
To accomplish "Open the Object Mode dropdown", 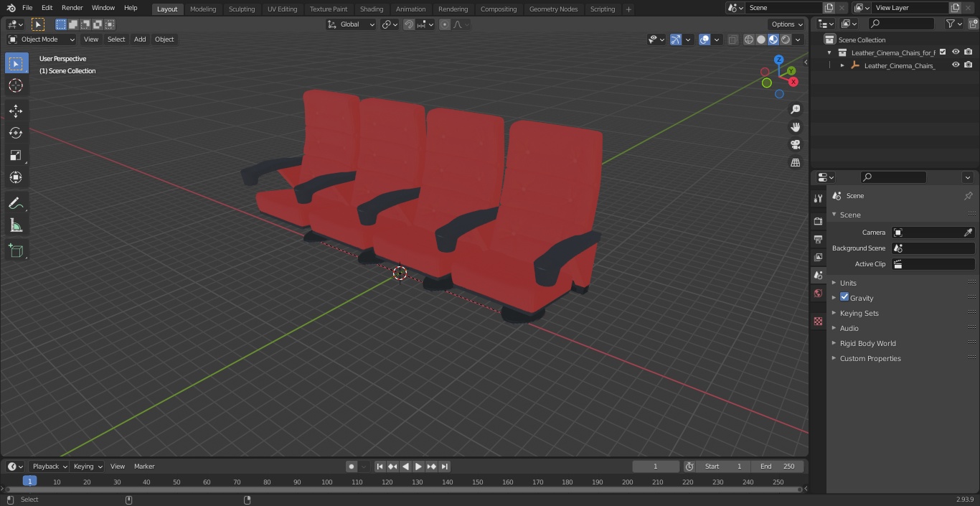I will pos(42,39).
